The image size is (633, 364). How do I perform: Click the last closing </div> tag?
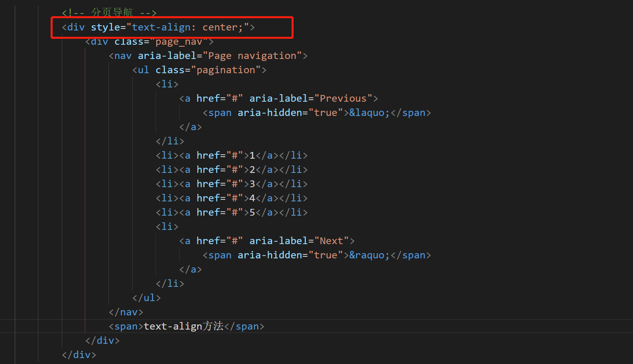click(79, 355)
